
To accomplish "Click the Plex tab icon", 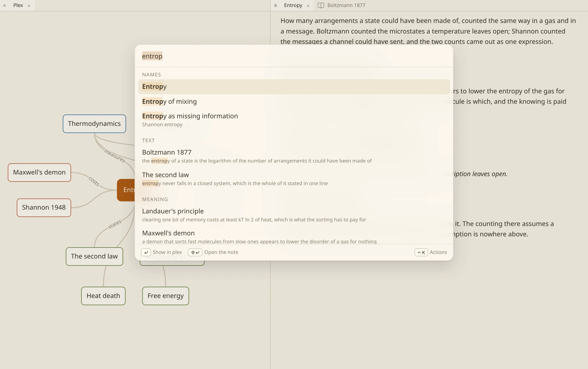I will (x=5, y=5).
